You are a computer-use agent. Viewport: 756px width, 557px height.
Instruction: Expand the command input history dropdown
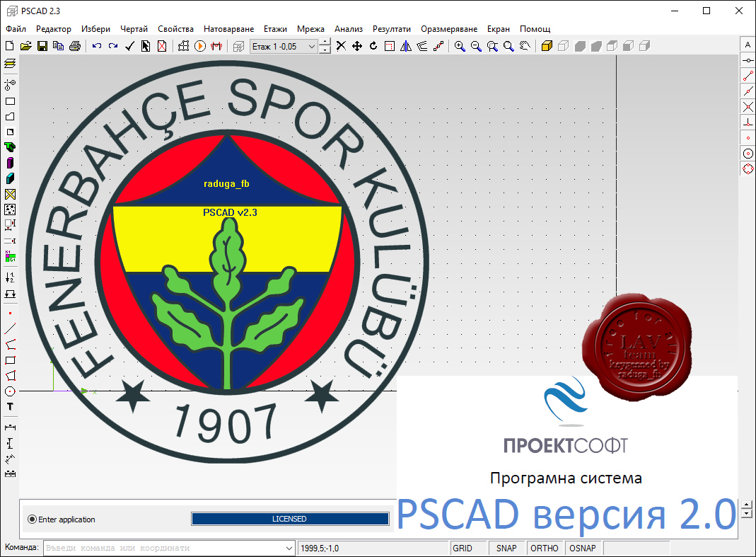[289, 549]
